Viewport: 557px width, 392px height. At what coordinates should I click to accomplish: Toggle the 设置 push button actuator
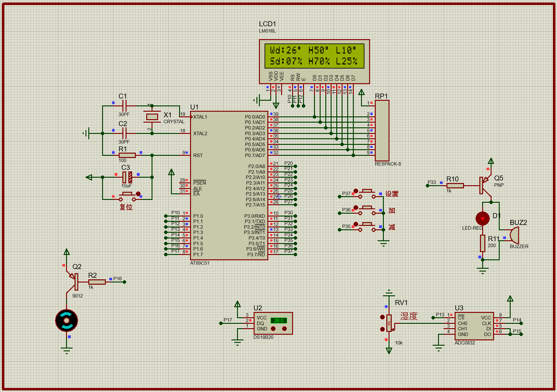tap(356, 191)
